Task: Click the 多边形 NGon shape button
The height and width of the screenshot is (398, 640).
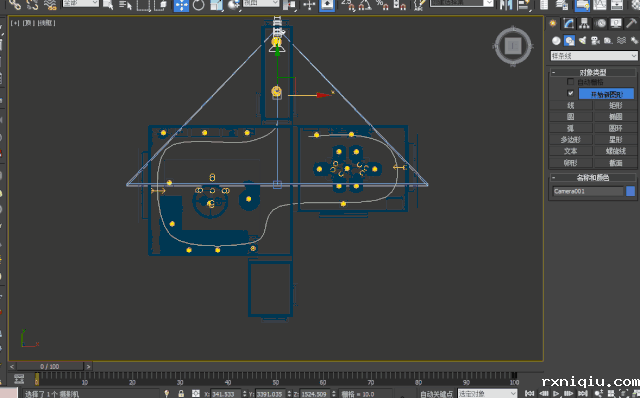Action: tap(571, 140)
